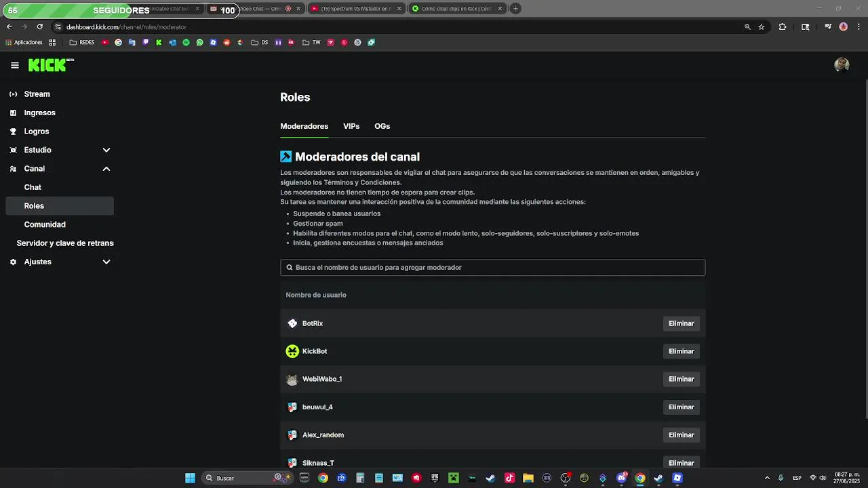This screenshot has height=488, width=868.
Task: Click the browser back arrow
Action: [9, 27]
